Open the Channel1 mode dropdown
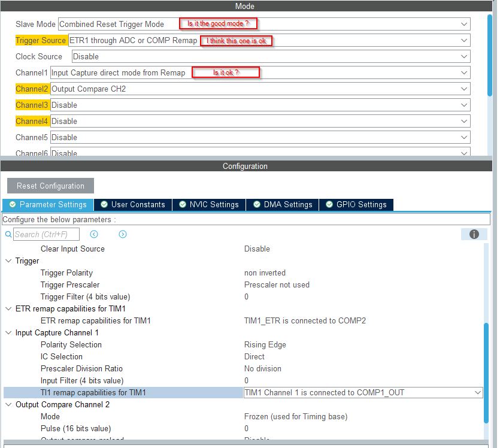Image resolution: width=503 pixels, height=448 pixels. click(x=260, y=73)
